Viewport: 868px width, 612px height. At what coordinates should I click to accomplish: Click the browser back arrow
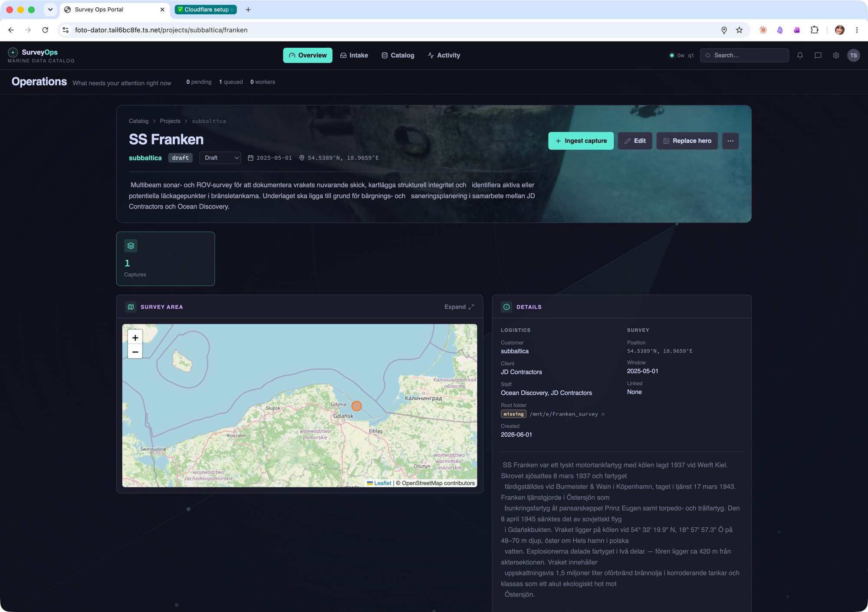tap(11, 30)
